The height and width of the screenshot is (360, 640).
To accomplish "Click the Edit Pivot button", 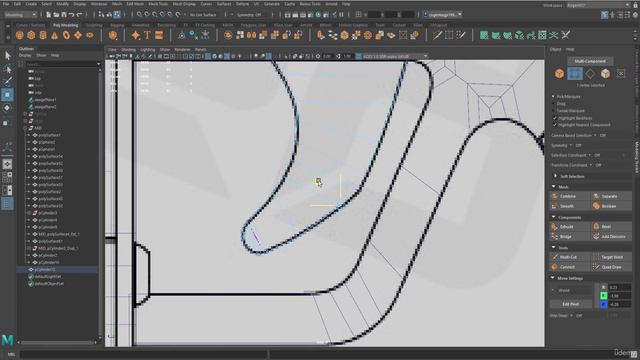I will point(571,304).
